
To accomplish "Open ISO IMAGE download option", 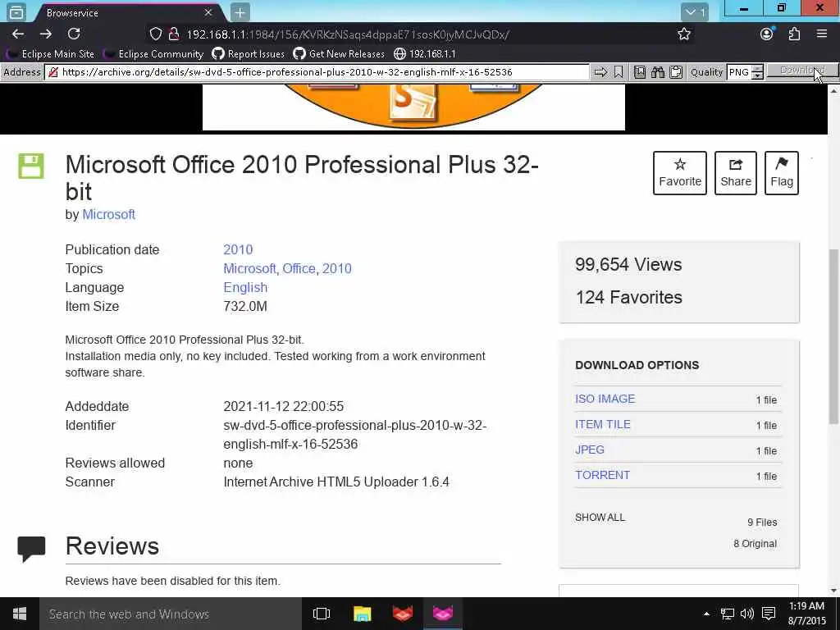I will [605, 399].
